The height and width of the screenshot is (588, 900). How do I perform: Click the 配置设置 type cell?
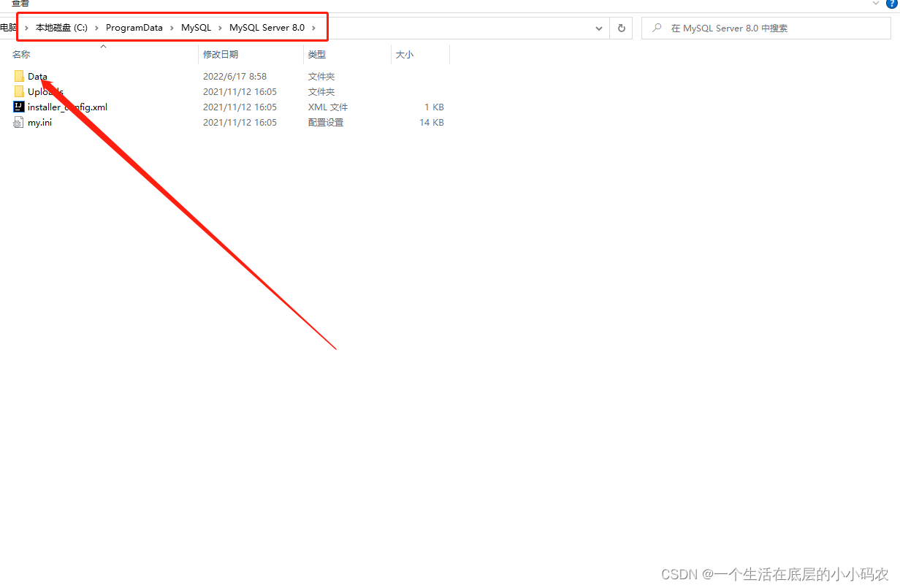[326, 123]
